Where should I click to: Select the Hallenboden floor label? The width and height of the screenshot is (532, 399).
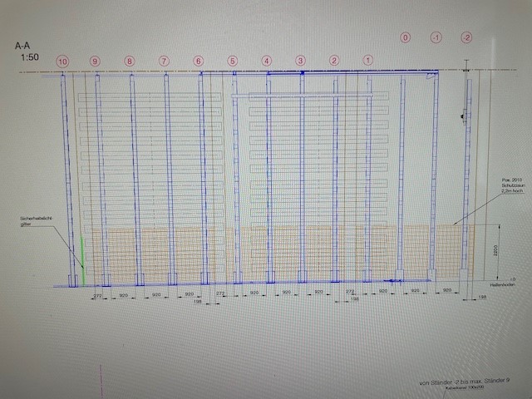click(x=502, y=284)
